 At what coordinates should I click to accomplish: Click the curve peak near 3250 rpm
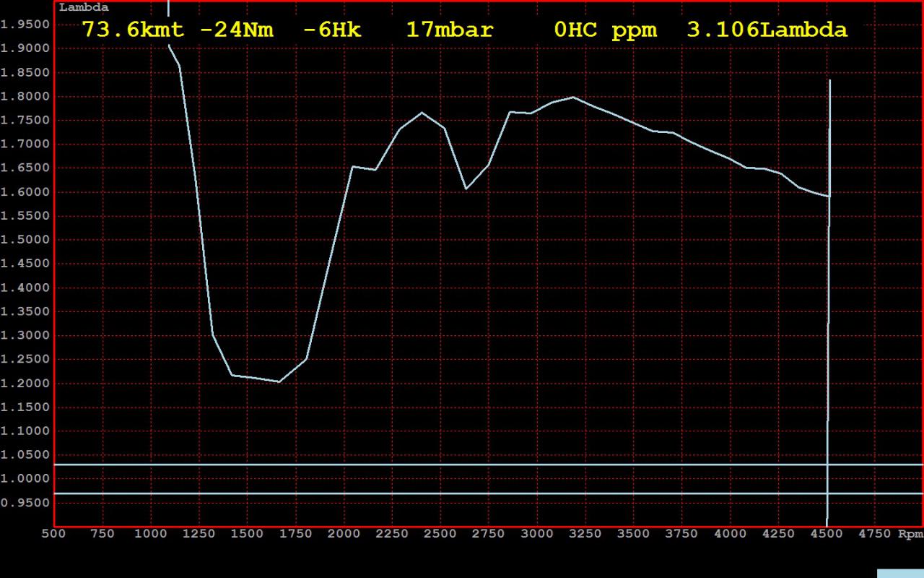point(573,97)
